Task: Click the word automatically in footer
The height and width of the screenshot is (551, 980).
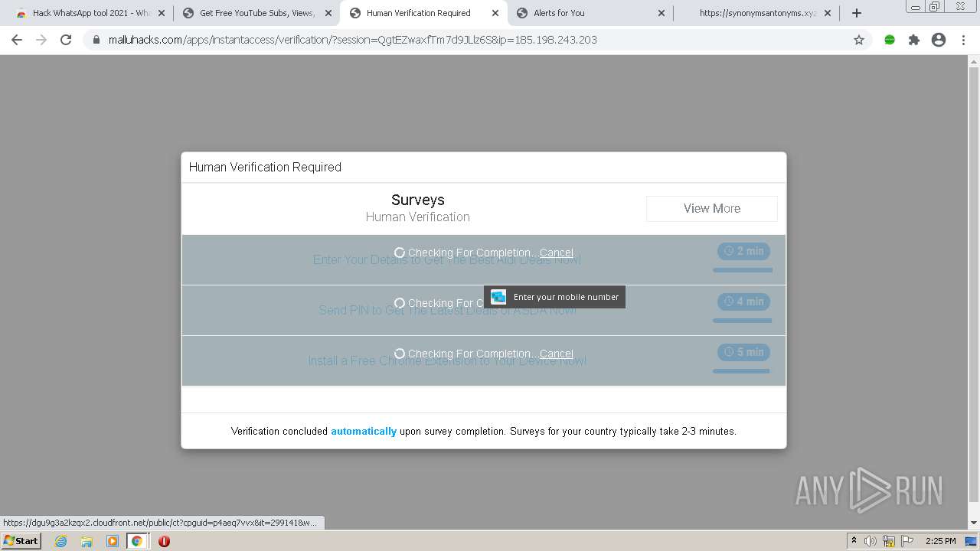Action: click(x=364, y=432)
